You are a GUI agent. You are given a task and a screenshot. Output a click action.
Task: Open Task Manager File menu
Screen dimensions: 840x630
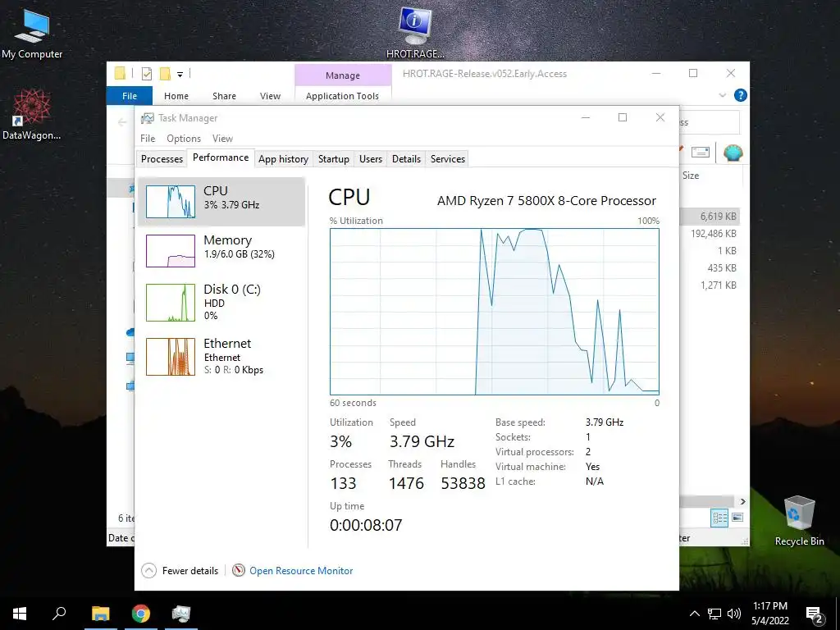coord(148,138)
